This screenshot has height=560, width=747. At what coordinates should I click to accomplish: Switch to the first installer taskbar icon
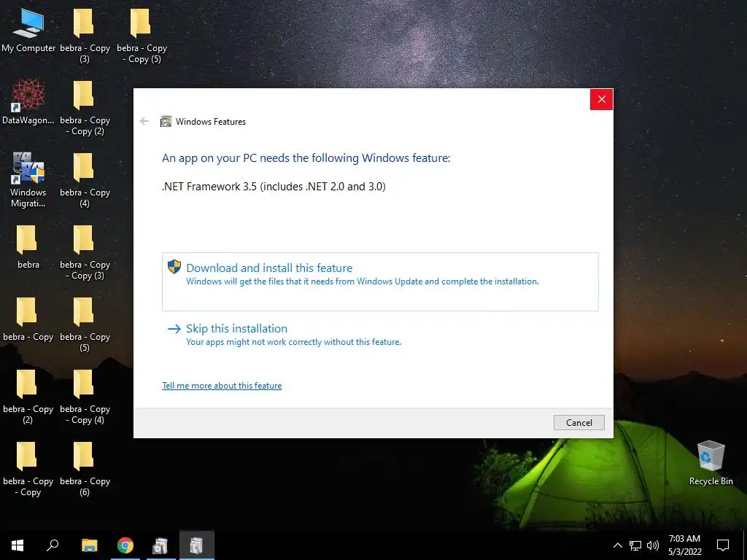pos(160,545)
